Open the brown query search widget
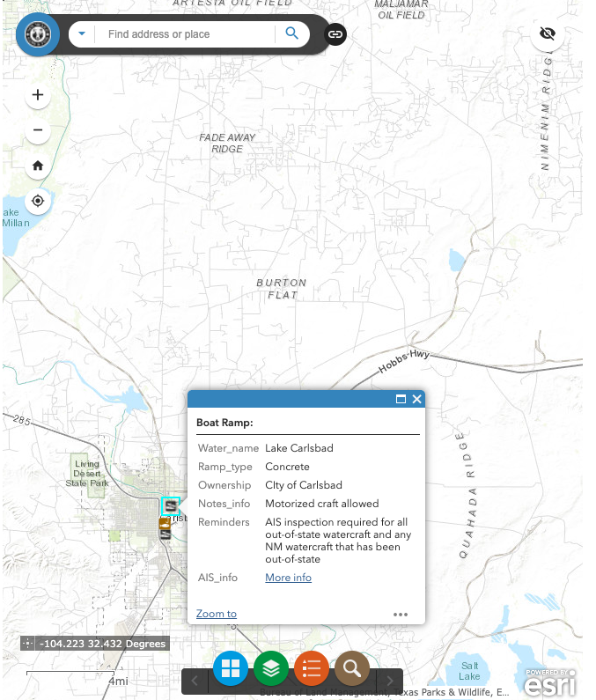The image size is (596, 700). coord(352,668)
